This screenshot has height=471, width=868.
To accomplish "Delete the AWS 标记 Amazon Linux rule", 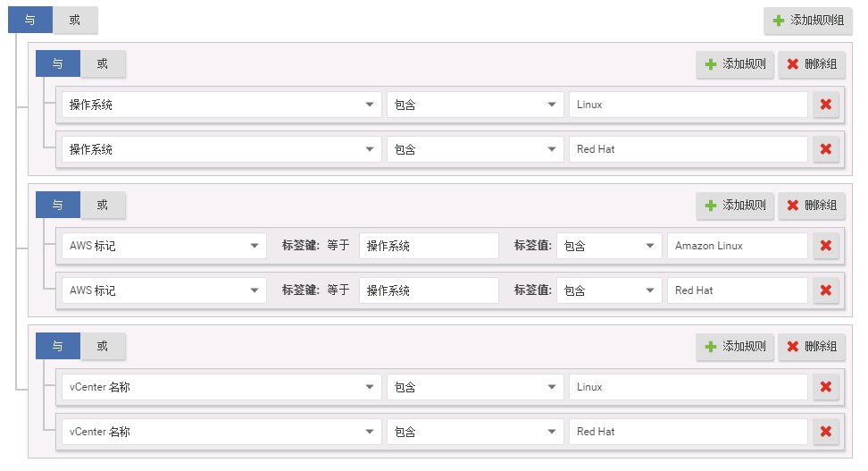I will coord(825,246).
